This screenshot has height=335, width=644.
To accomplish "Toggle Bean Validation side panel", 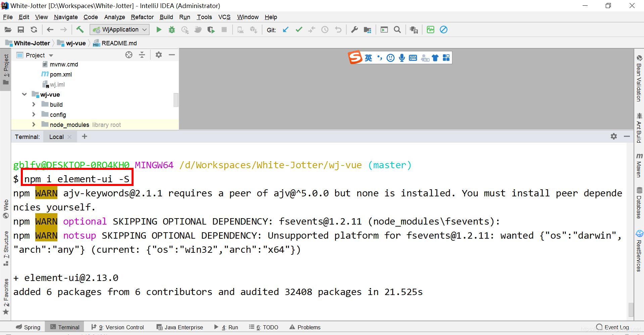I will pos(639,78).
